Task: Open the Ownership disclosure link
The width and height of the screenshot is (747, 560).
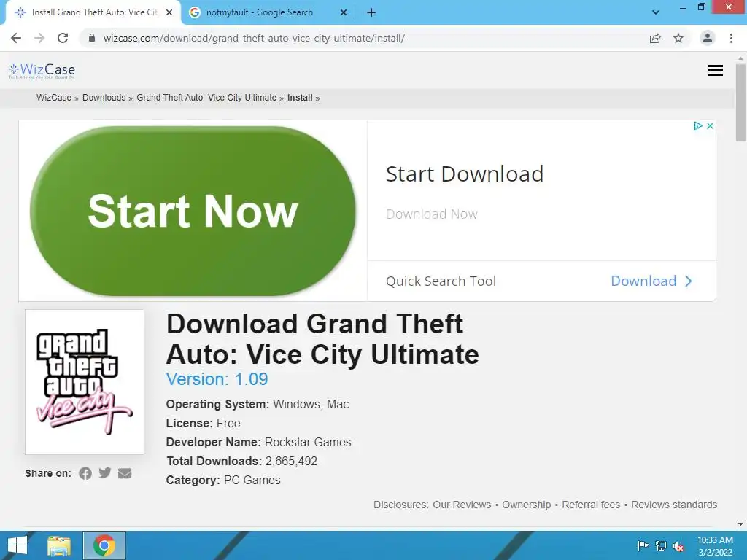Action: (x=527, y=505)
